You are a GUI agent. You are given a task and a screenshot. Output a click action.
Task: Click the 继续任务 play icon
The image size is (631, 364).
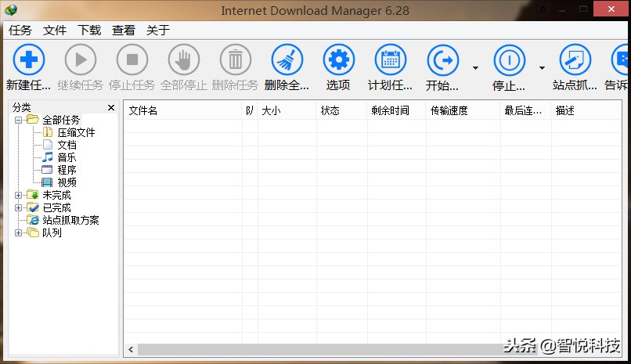tap(81, 59)
